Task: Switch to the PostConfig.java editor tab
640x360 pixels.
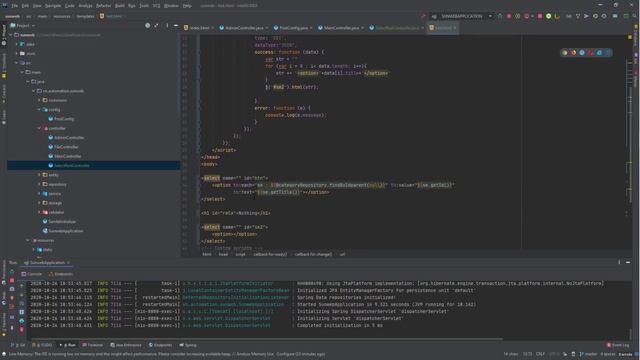Action: (x=293, y=28)
